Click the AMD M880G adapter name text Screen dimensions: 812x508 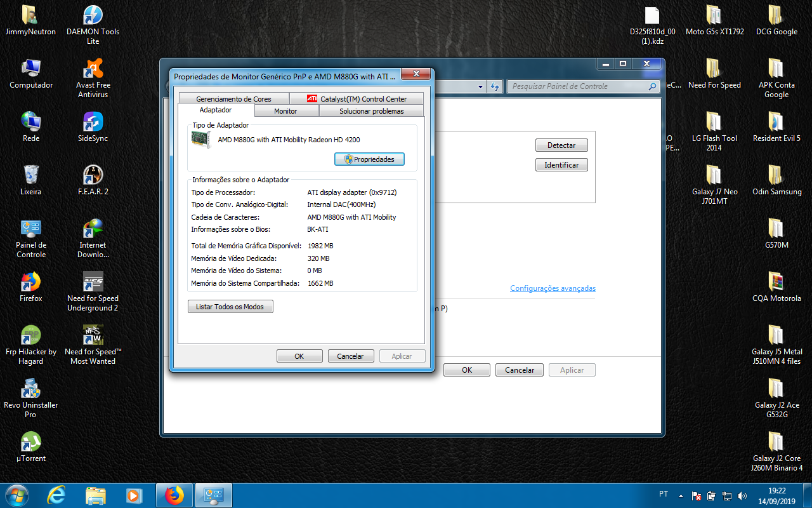coord(289,140)
